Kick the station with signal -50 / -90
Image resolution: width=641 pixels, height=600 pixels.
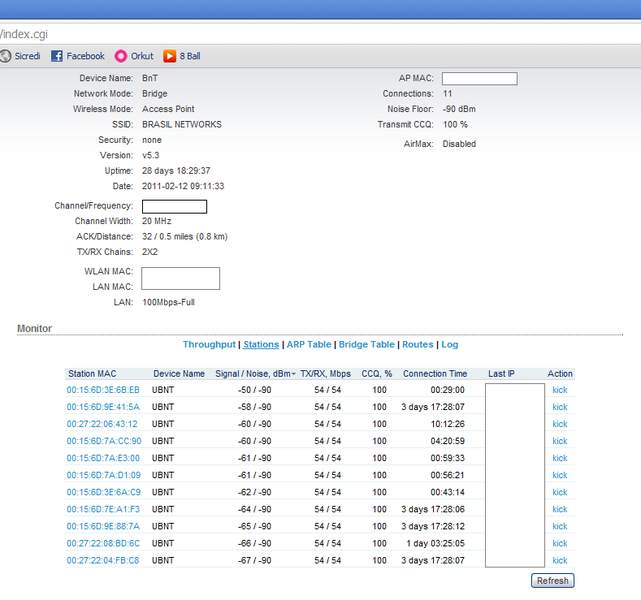pos(560,390)
